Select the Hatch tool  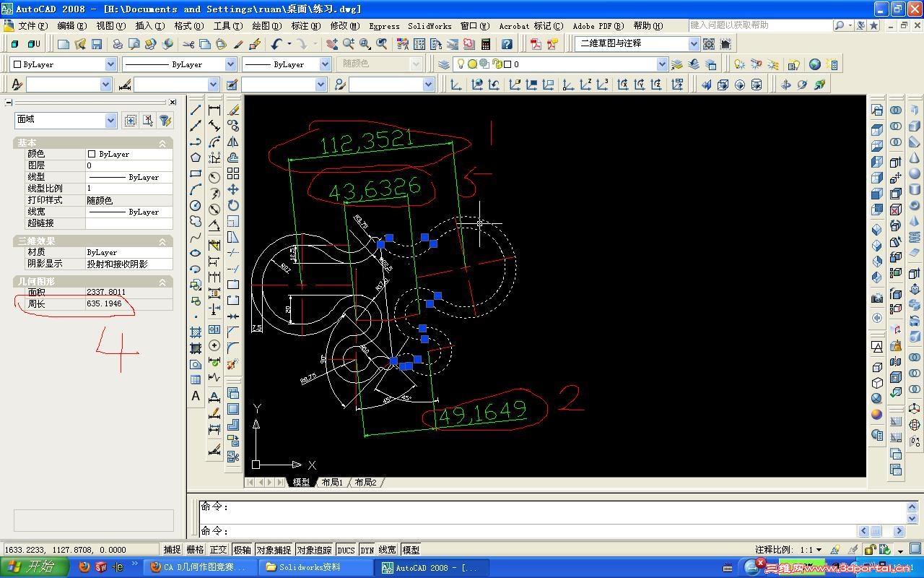pos(196,332)
